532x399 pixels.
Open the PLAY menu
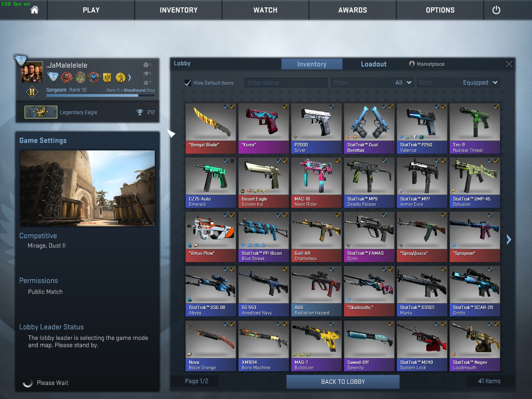(x=91, y=10)
